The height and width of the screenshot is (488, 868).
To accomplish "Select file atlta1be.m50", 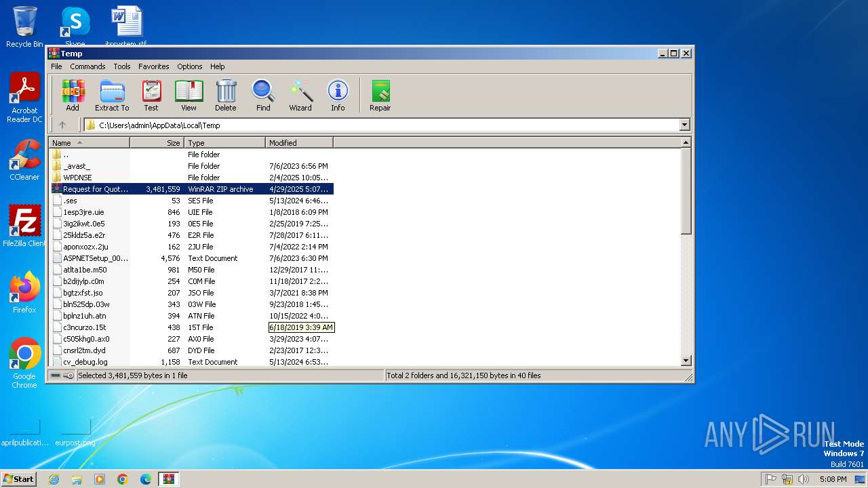I will [191, 270].
